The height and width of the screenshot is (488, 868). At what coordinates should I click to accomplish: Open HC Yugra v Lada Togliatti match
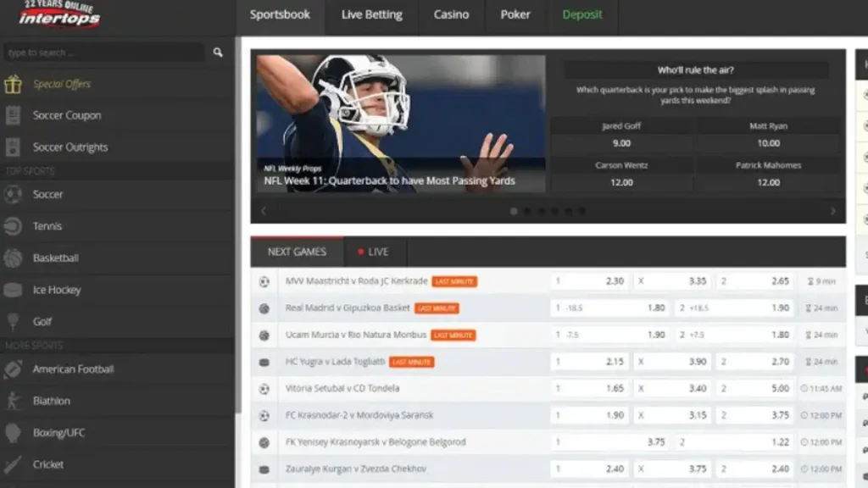[335, 361]
